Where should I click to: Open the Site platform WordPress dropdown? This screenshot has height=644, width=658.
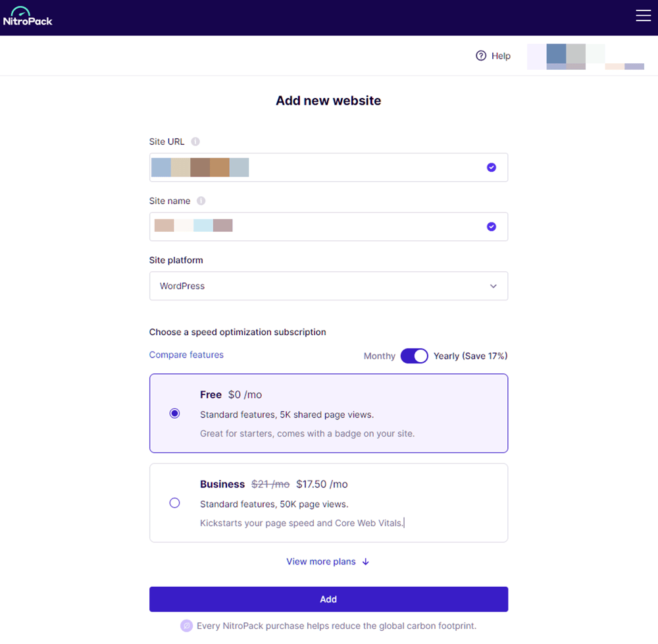click(x=328, y=286)
